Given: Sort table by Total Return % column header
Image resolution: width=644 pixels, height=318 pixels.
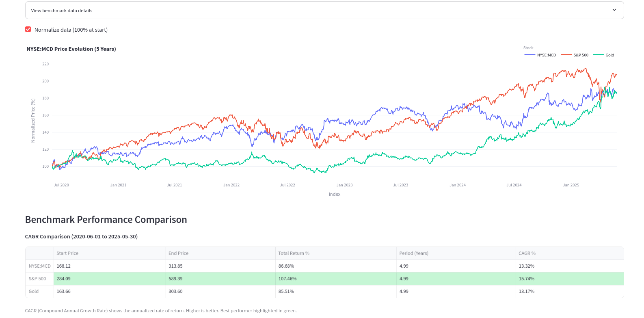Looking at the screenshot, I should [x=336, y=253].
